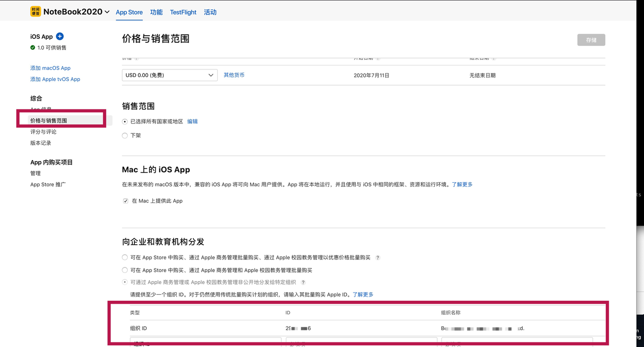Select the 以优惠价格批量购买 distribution radio option
The width and height of the screenshot is (644, 347).
click(x=125, y=257)
